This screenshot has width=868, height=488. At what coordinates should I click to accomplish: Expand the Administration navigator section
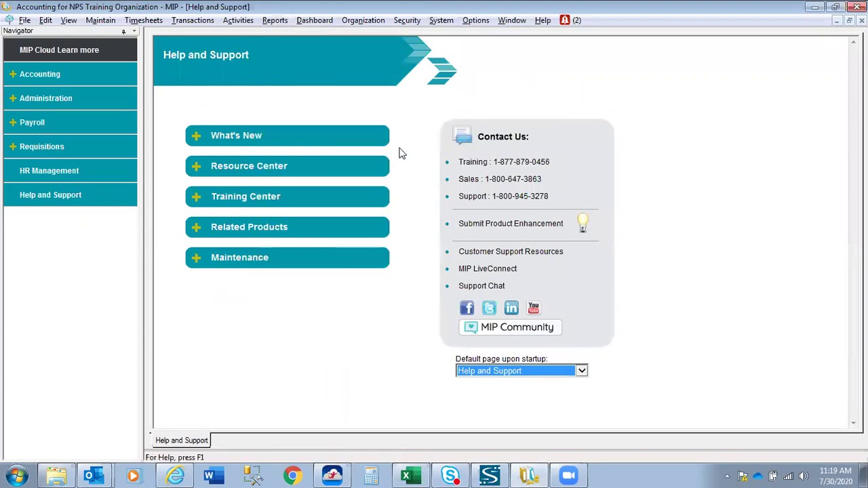tap(71, 98)
